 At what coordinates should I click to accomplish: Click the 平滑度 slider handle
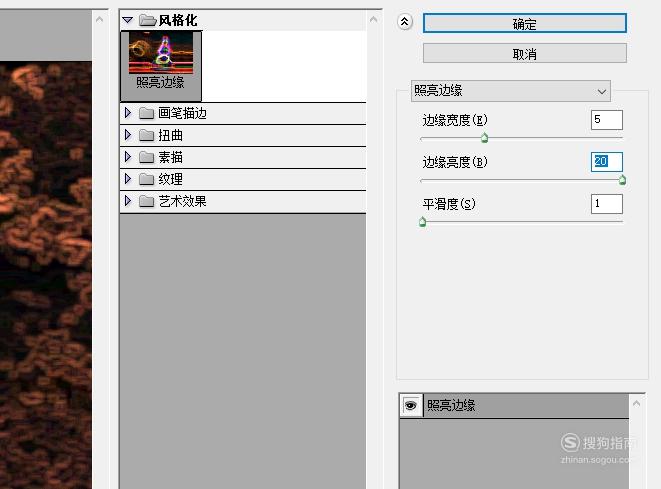coord(423,222)
